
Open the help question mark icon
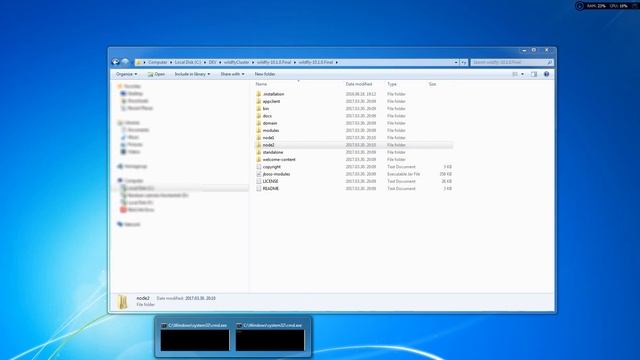(x=546, y=74)
